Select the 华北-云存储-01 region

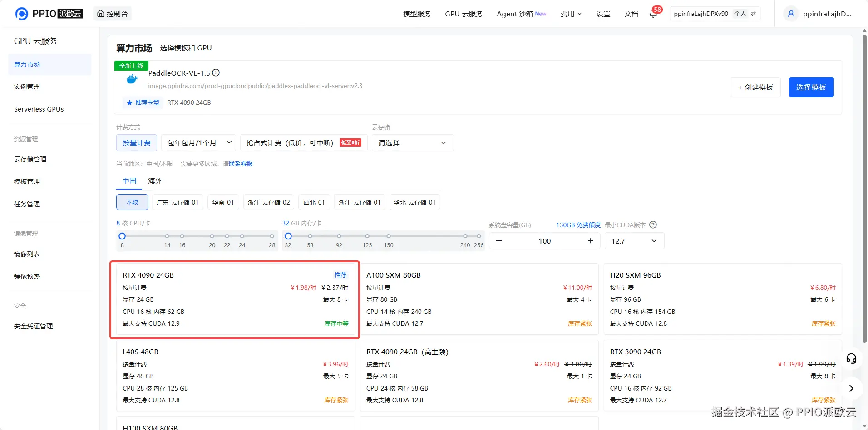pos(415,202)
